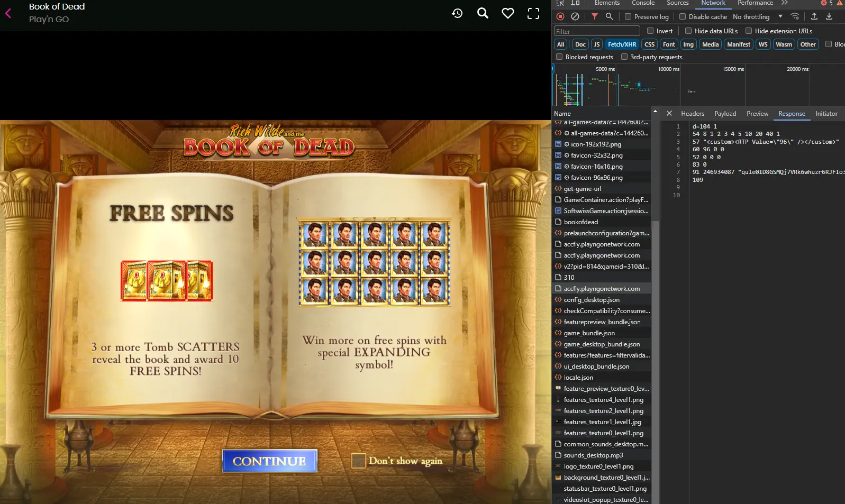Screen dimensions: 845x504
Task: Select the featurepreview_bundle.json request
Action: pos(602,322)
